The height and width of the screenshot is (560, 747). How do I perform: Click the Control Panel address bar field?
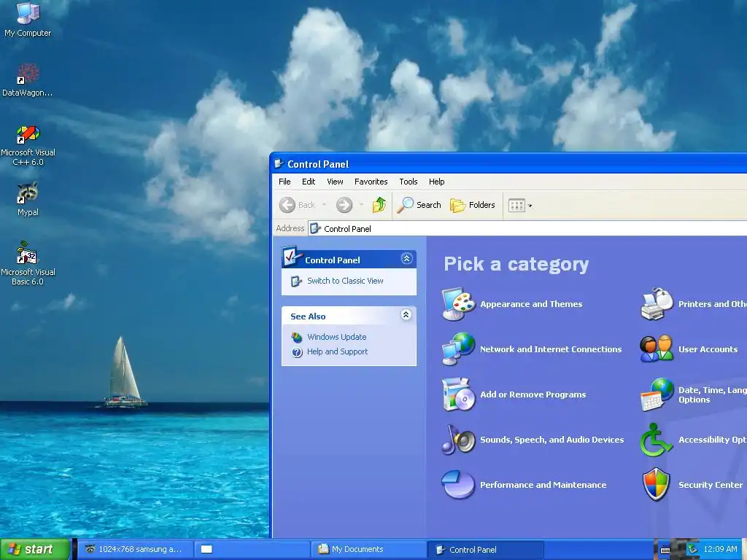[527, 228]
